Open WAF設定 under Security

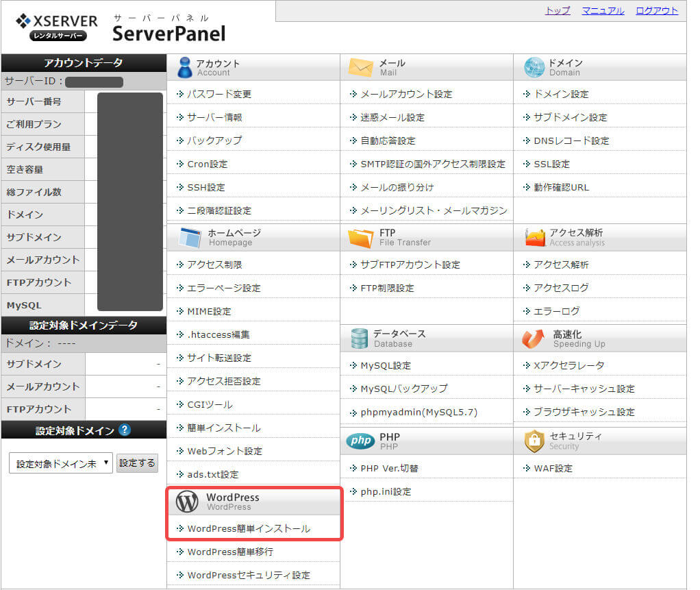pos(553,468)
